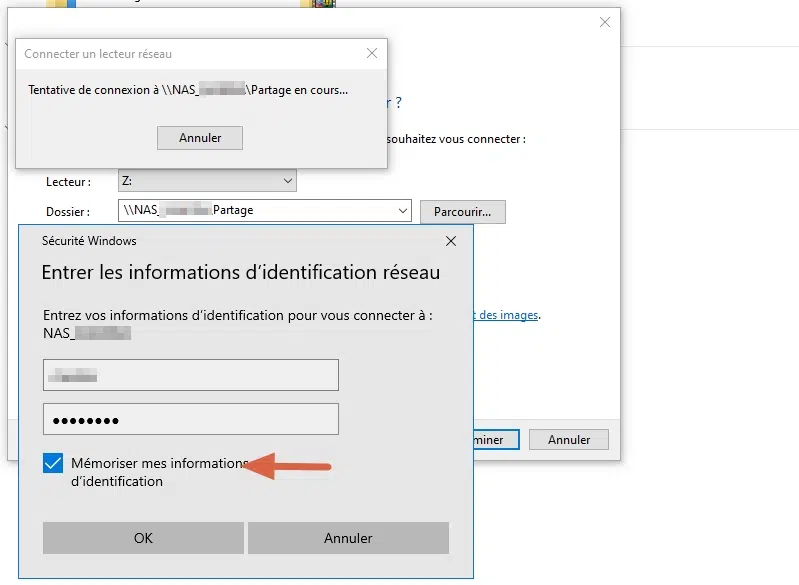Confirm credentials with the OK button
The width and height of the screenshot is (799, 585).
click(x=143, y=538)
